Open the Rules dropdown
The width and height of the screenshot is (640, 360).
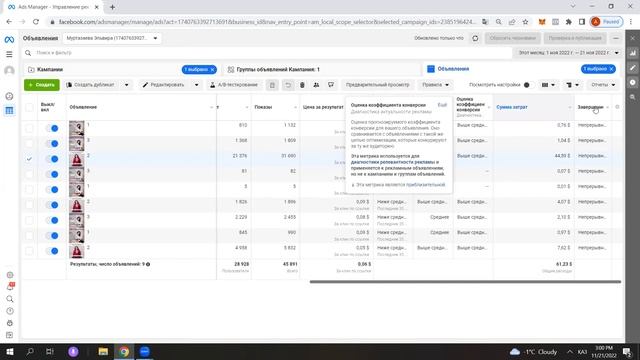click(435, 85)
